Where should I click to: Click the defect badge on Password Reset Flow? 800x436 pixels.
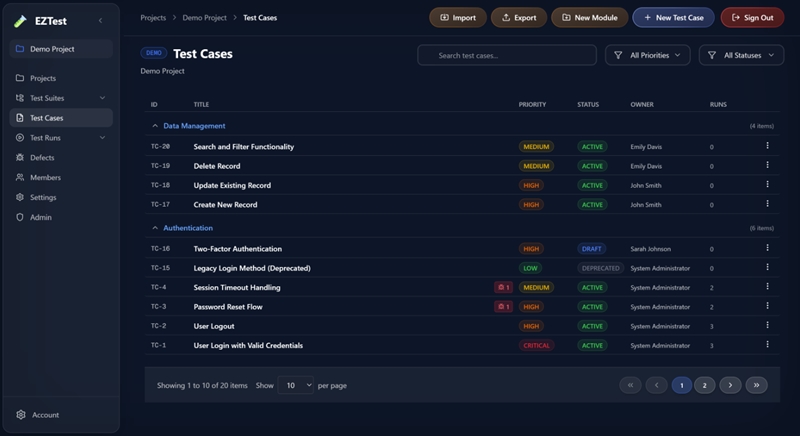[504, 307]
